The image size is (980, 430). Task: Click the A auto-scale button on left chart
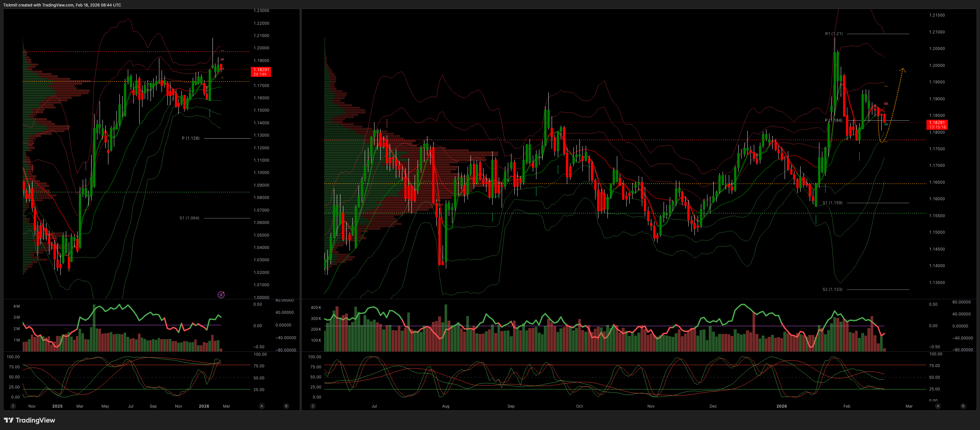261,406
